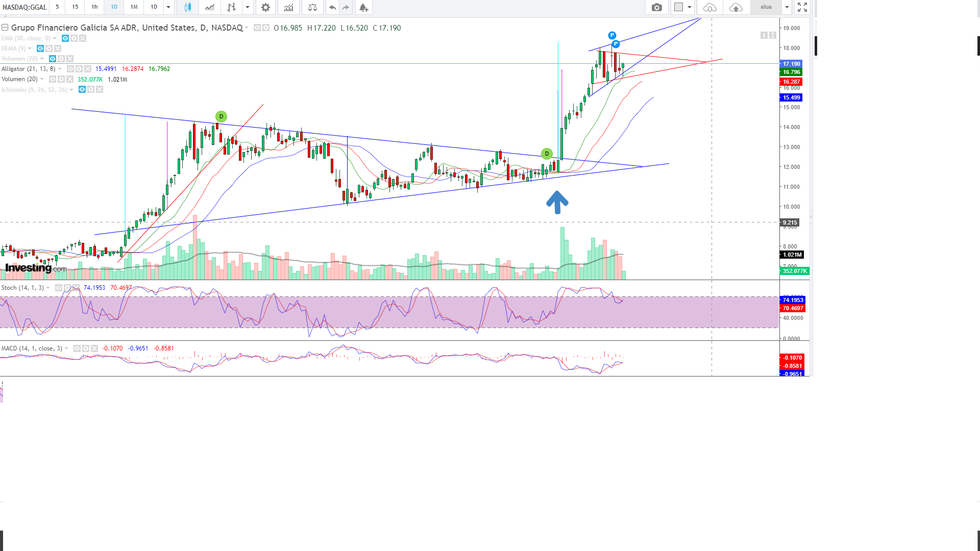980x551 pixels.
Task: Remove EMA (50) indicator
Action: pyautogui.click(x=83, y=38)
